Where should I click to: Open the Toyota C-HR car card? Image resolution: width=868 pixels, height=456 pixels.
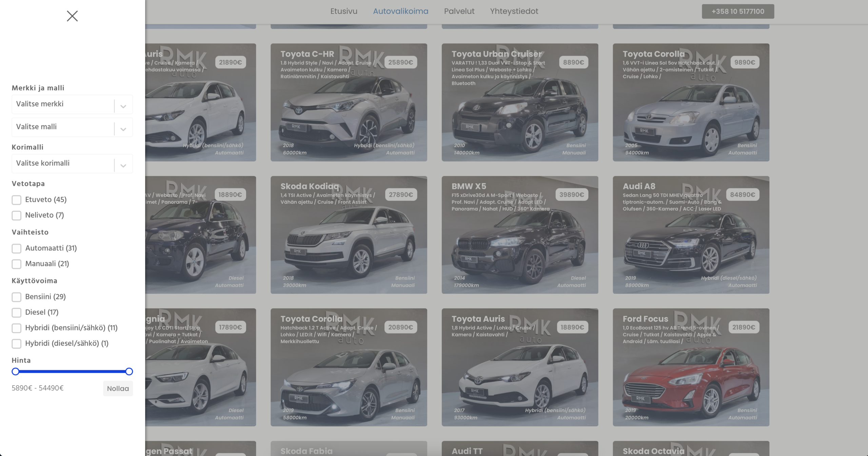(x=349, y=102)
